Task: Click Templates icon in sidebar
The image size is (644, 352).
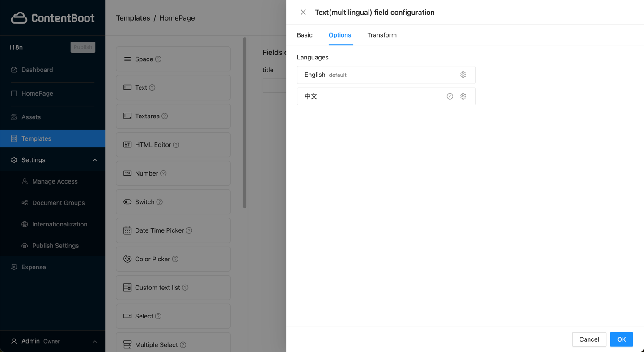Action: coord(14,138)
